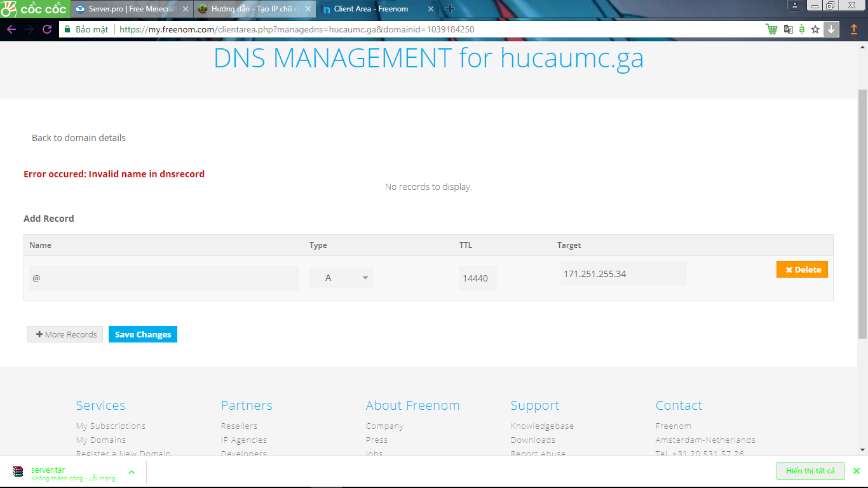
Task: Click the Partners footer heading
Action: pyautogui.click(x=247, y=405)
